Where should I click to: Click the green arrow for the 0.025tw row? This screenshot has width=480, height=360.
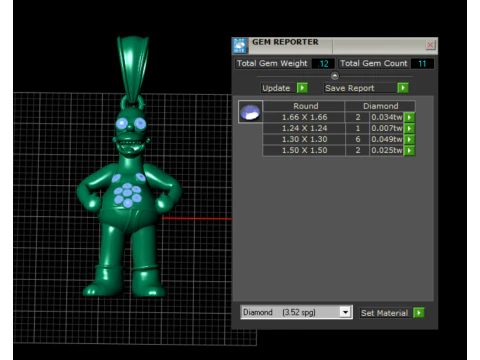409,150
